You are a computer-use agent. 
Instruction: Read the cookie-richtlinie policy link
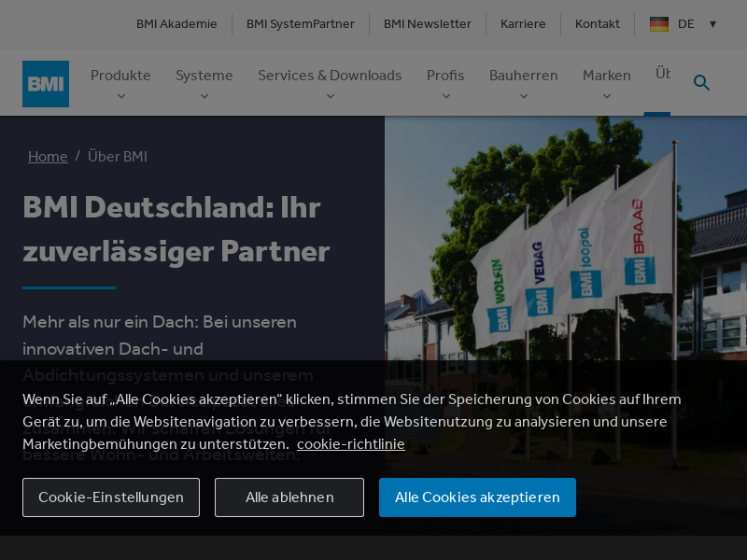[x=351, y=444]
